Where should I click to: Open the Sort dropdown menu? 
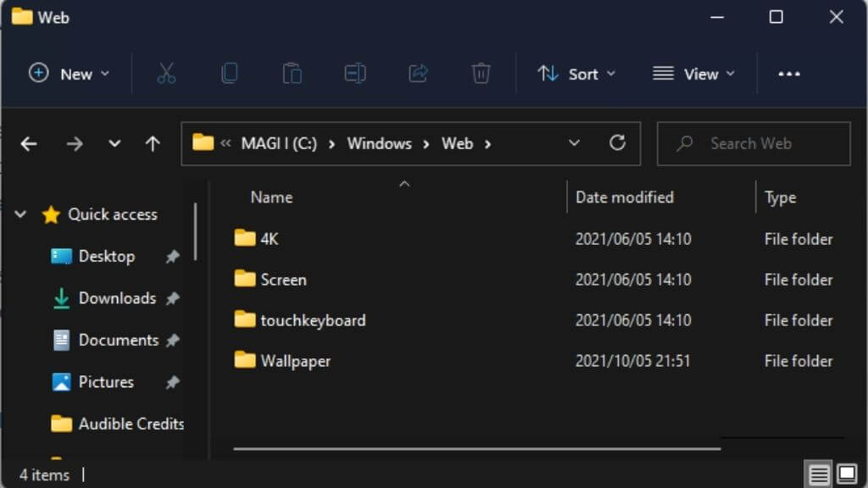point(576,74)
